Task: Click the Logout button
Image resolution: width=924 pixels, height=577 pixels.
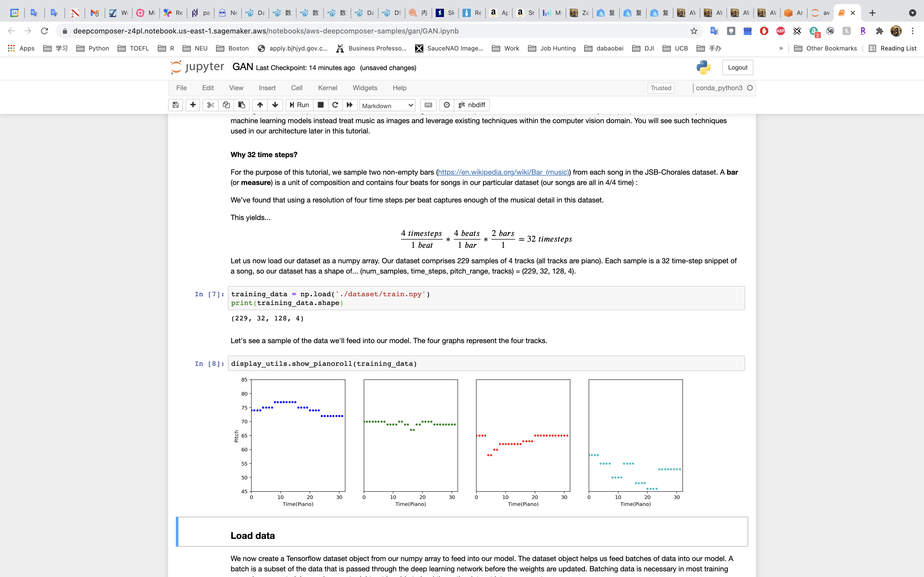Action: tap(737, 67)
